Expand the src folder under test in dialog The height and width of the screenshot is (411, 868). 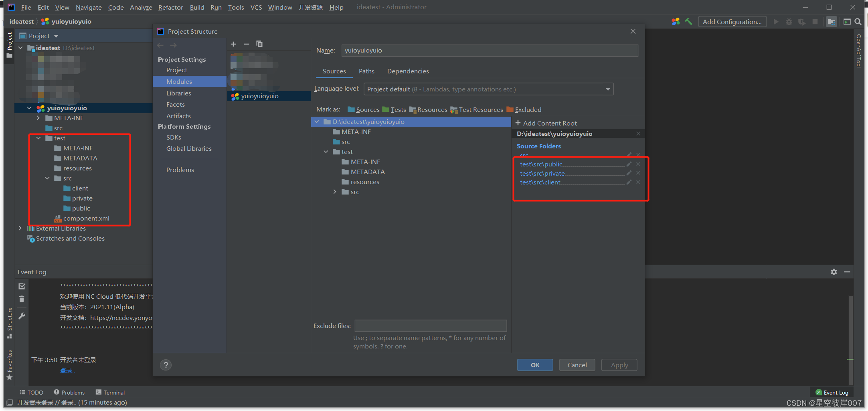pyautogui.click(x=335, y=192)
